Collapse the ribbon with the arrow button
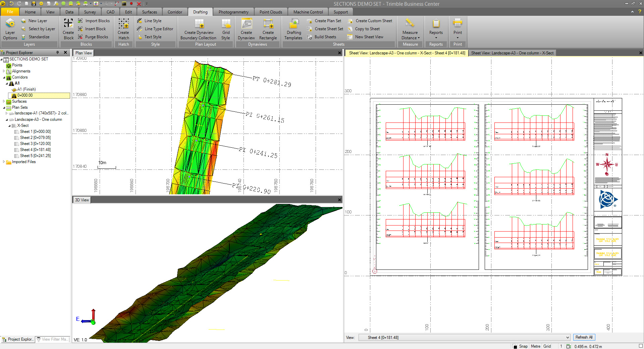Viewport: 644px width, 349px height. pos(632,12)
